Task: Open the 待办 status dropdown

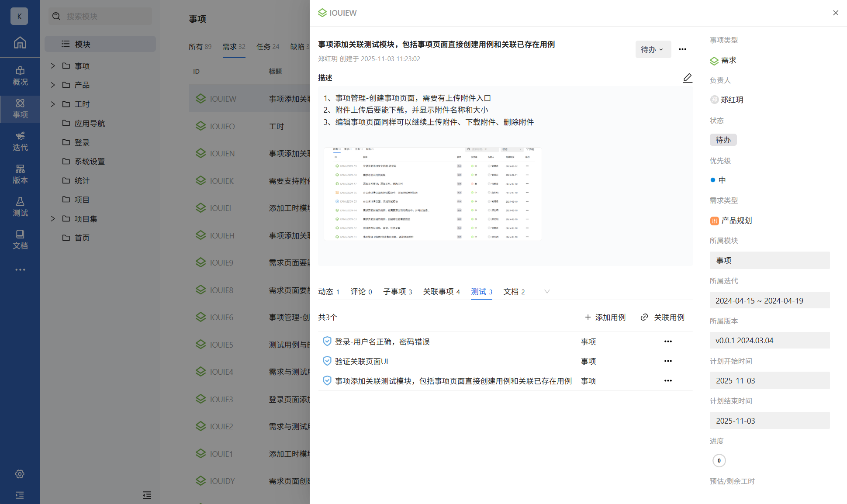Action: 653,49
